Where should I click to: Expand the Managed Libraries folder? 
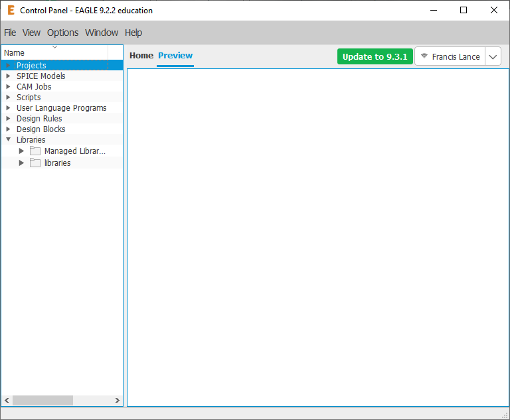(x=21, y=151)
